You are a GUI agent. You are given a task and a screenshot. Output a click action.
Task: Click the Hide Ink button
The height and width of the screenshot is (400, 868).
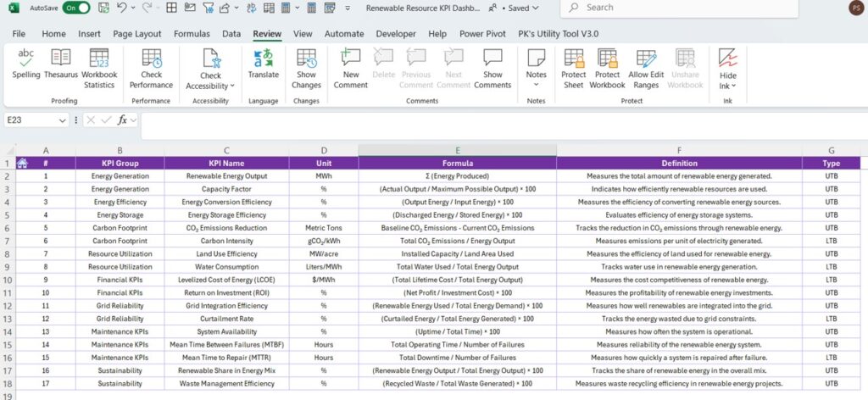[x=727, y=69]
